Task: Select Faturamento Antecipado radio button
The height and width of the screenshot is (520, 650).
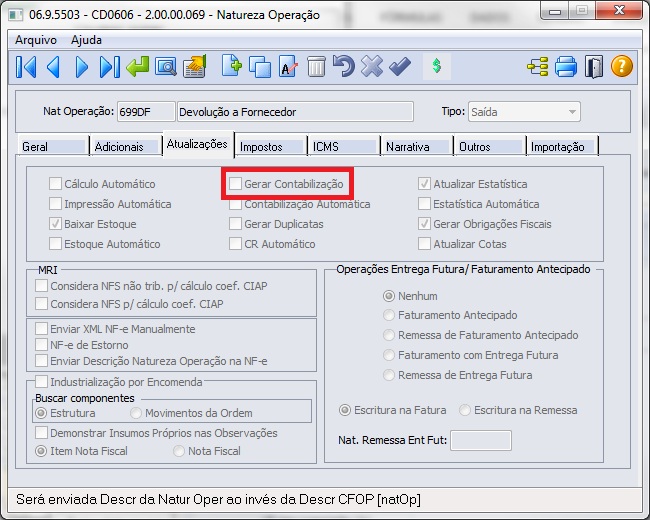Action: (389, 315)
